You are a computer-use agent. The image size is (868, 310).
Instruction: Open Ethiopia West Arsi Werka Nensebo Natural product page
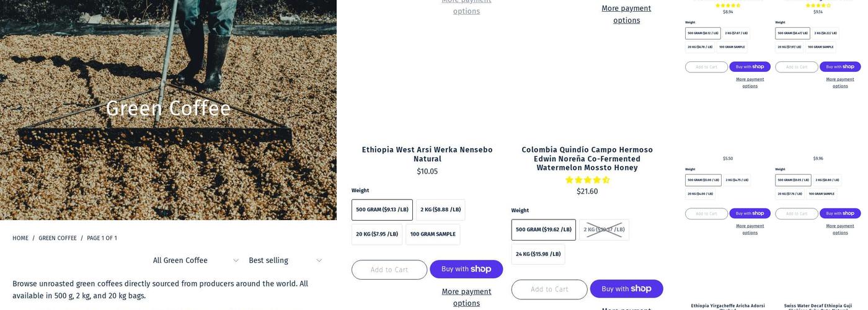click(427, 154)
